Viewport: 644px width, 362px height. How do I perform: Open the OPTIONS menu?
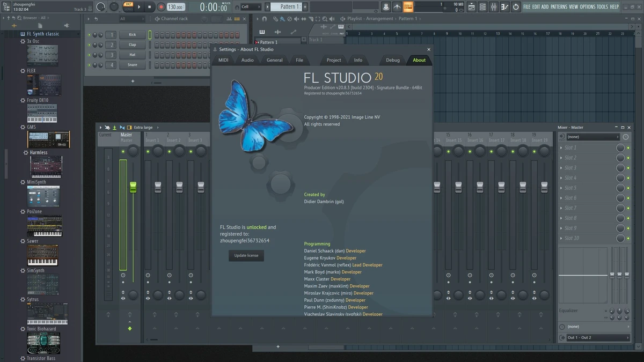(588, 7)
